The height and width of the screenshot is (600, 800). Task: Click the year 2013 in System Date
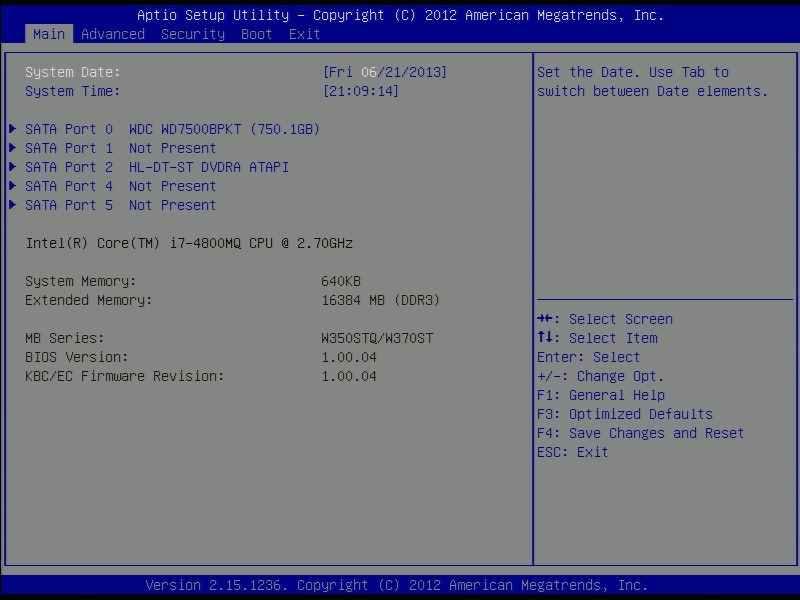coord(425,72)
